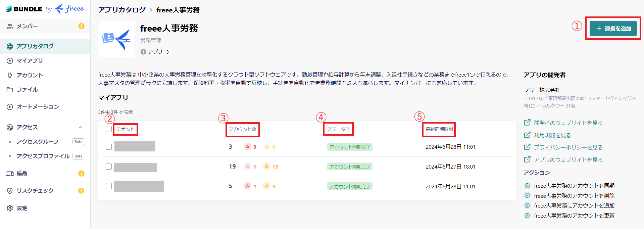Click play icon beside アカウントを削除 action
This screenshot has width=644, height=229.
coord(527,196)
